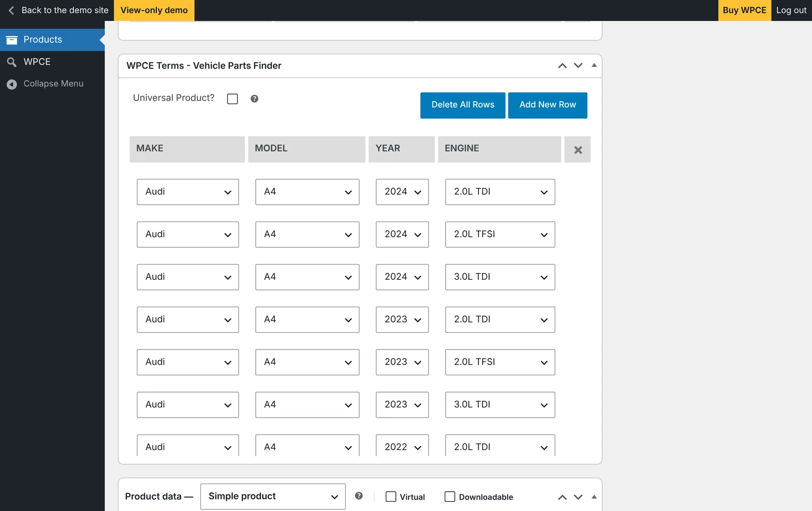Click the back arrow beside Back to demo site
Viewport: 812px width, 511px height.
tap(11, 10)
